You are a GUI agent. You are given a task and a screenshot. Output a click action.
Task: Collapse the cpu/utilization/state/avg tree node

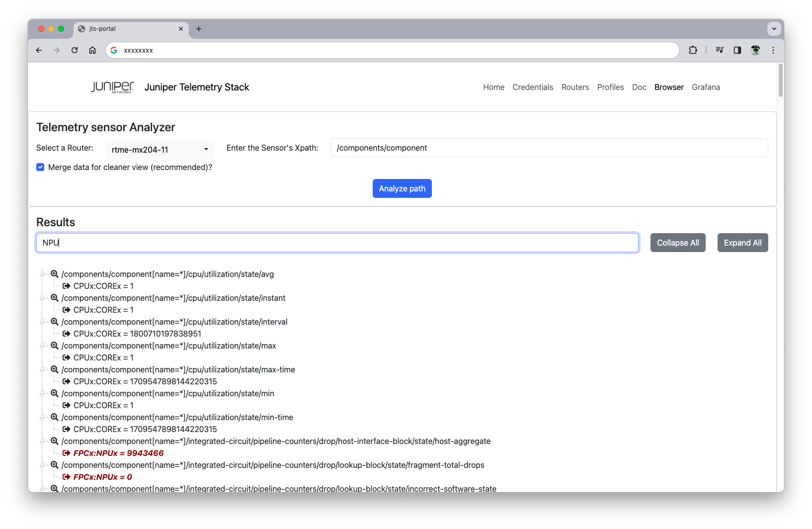(42, 274)
